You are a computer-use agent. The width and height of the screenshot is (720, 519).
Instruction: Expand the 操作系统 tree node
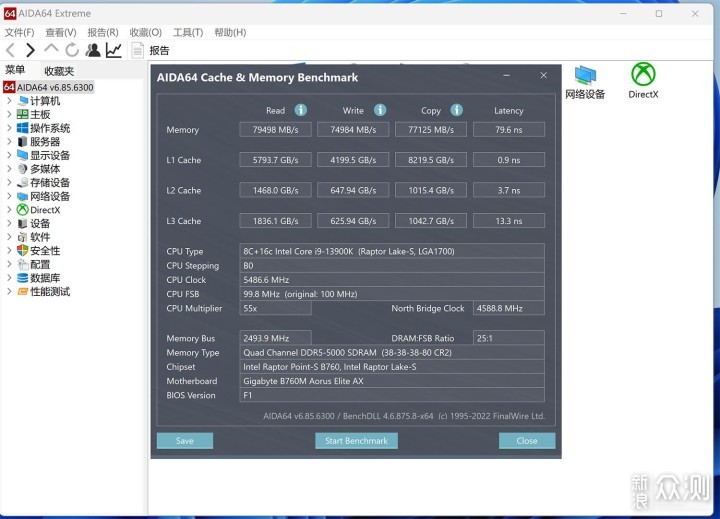(9, 128)
